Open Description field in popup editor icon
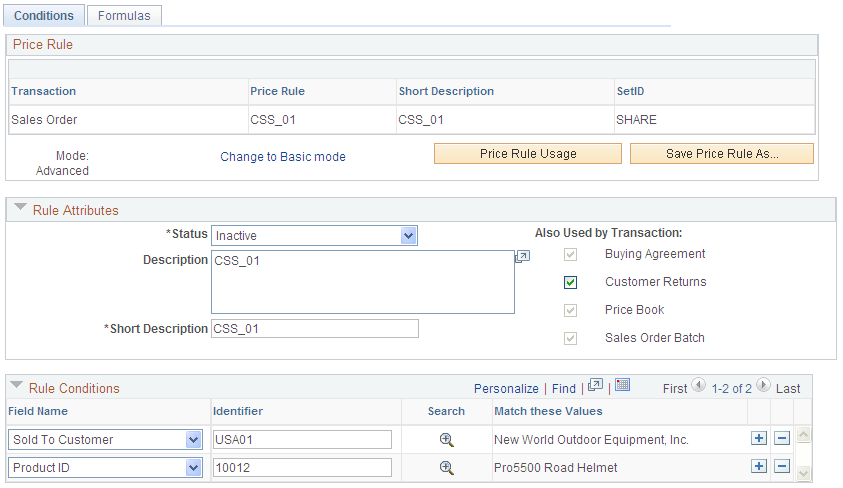Viewport: 843px width, 488px height. (x=523, y=257)
